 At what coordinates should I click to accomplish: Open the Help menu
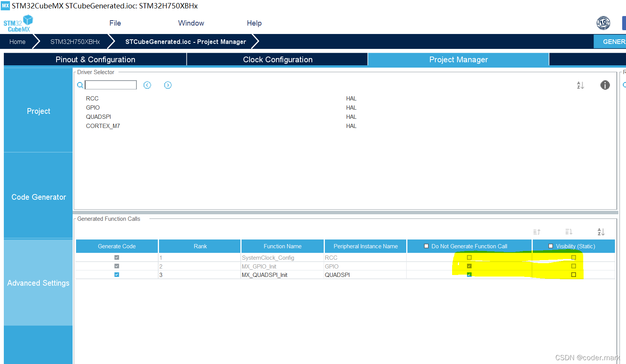(254, 23)
